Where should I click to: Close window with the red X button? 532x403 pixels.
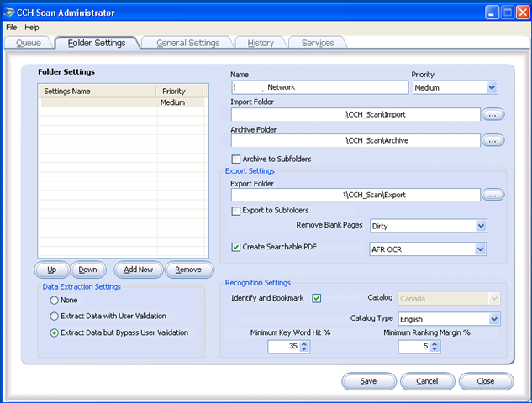pyautogui.click(x=523, y=13)
